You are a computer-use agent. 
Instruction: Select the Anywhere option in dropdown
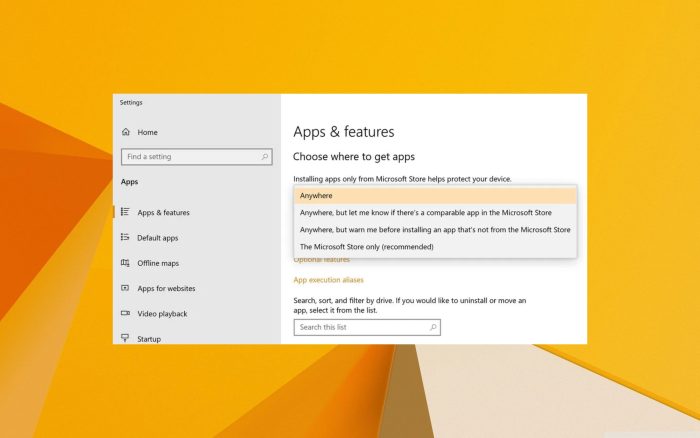[x=435, y=196]
